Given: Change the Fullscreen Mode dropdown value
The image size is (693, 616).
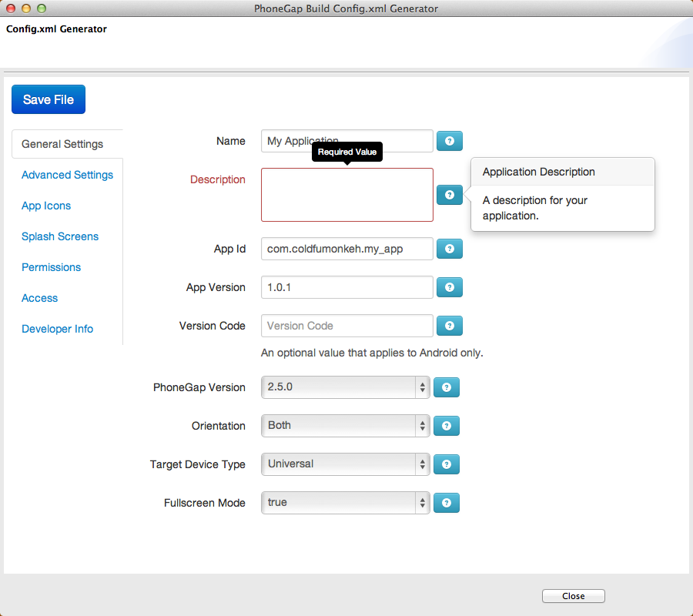Looking at the screenshot, I should [345, 503].
